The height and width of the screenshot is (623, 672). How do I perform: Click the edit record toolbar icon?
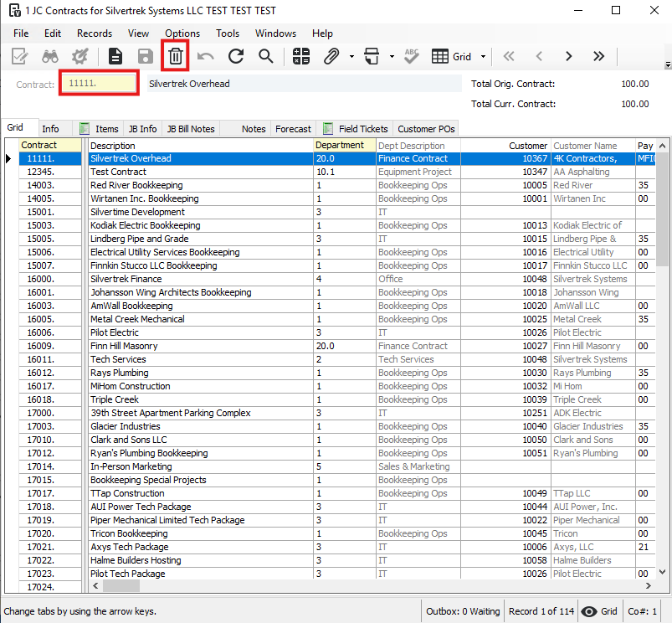pyautogui.click(x=20, y=56)
